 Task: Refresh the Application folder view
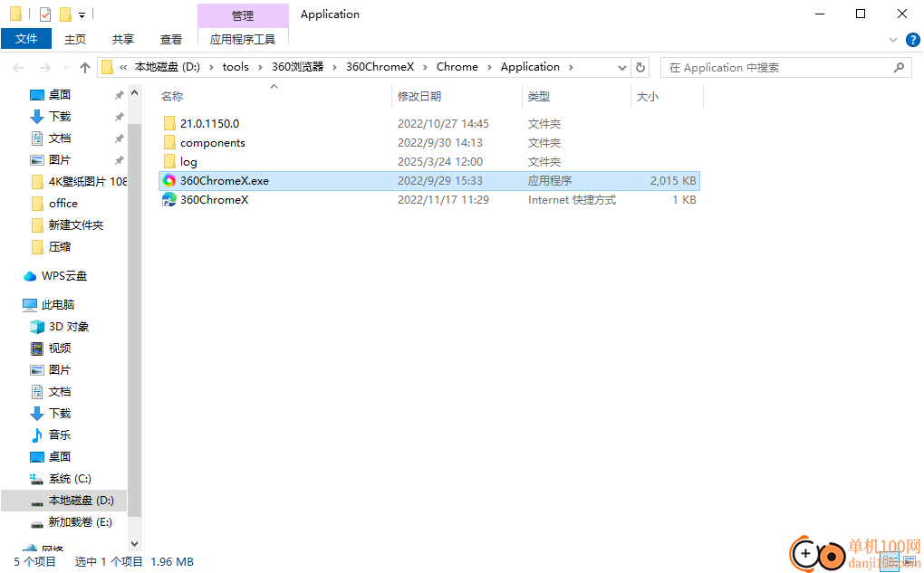(x=640, y=67)
